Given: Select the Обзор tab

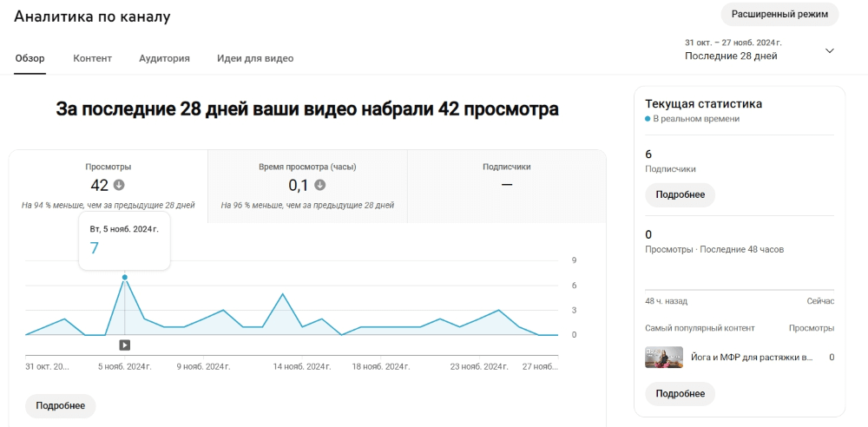Looking at the screenshot, I should coord(30,58).
